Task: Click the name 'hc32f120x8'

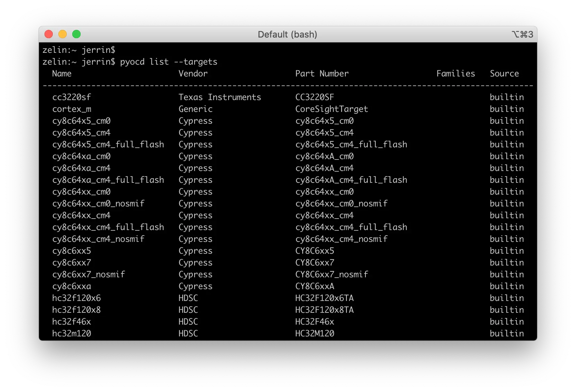Action: coord(76,310)
